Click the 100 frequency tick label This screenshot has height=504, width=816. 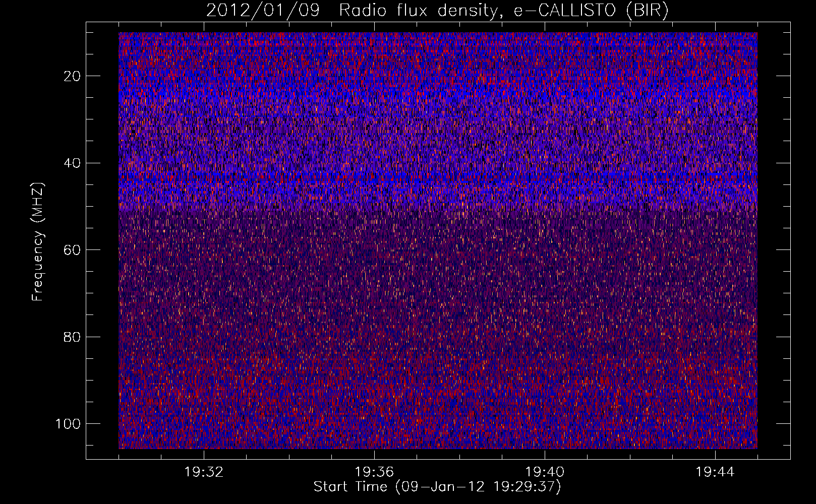[x=68, y=424]
